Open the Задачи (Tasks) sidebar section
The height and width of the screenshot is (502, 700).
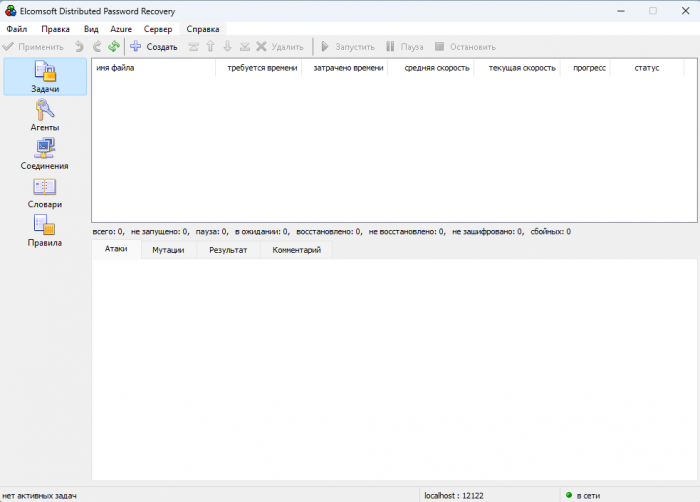[x=45, y=77]
